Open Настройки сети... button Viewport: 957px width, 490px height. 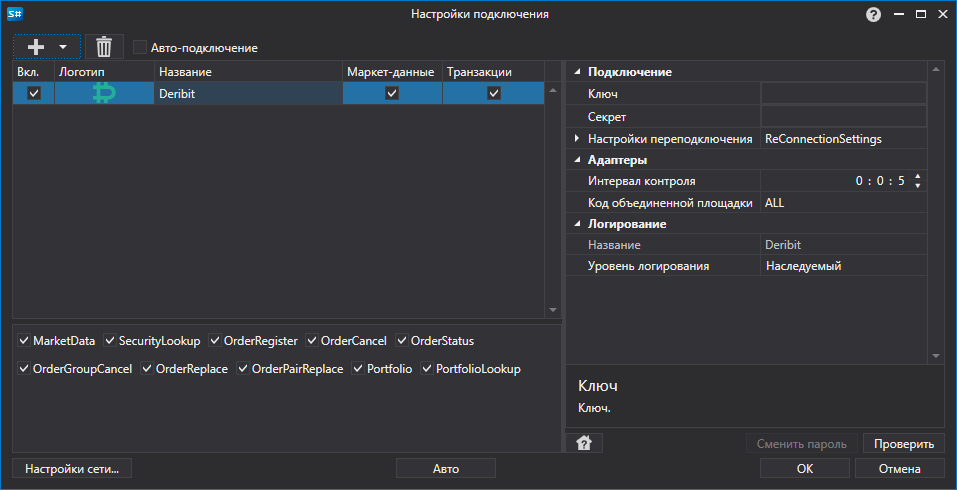click(72, 469)
